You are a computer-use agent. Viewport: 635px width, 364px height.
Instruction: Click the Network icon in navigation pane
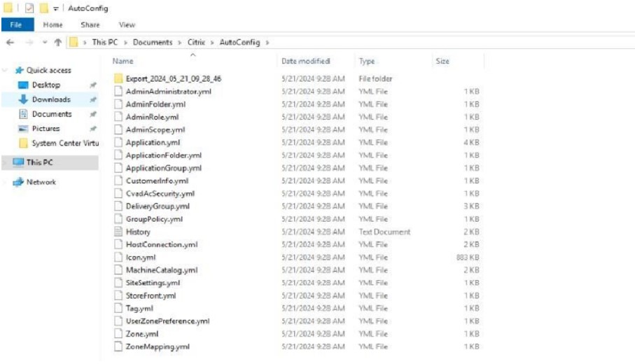tap(18, 182)
